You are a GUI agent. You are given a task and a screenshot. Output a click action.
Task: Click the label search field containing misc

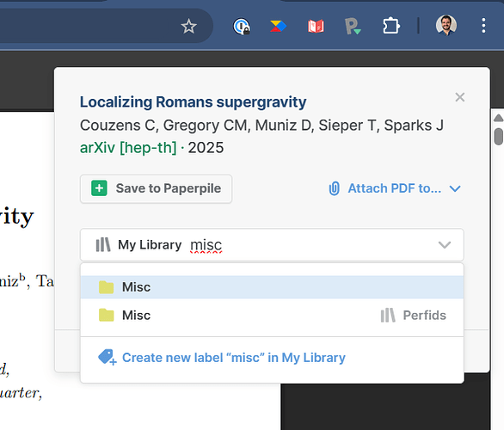coord(272,244)
